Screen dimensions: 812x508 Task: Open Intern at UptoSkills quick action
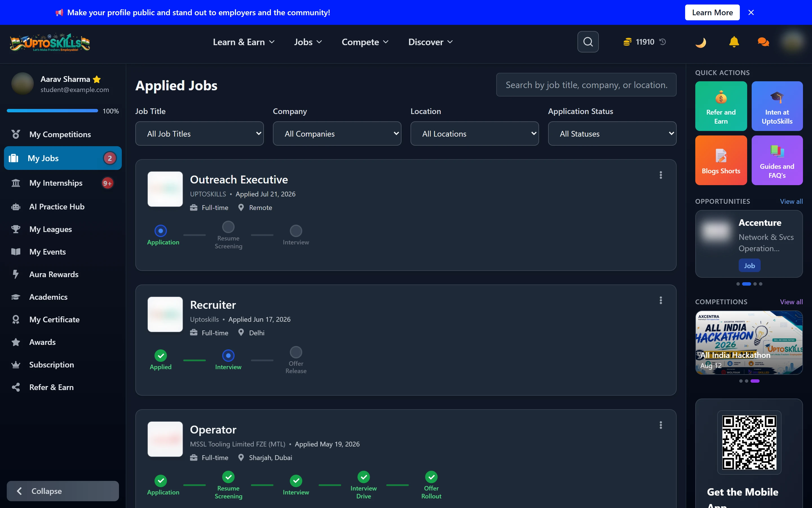(x=777, y=106)
